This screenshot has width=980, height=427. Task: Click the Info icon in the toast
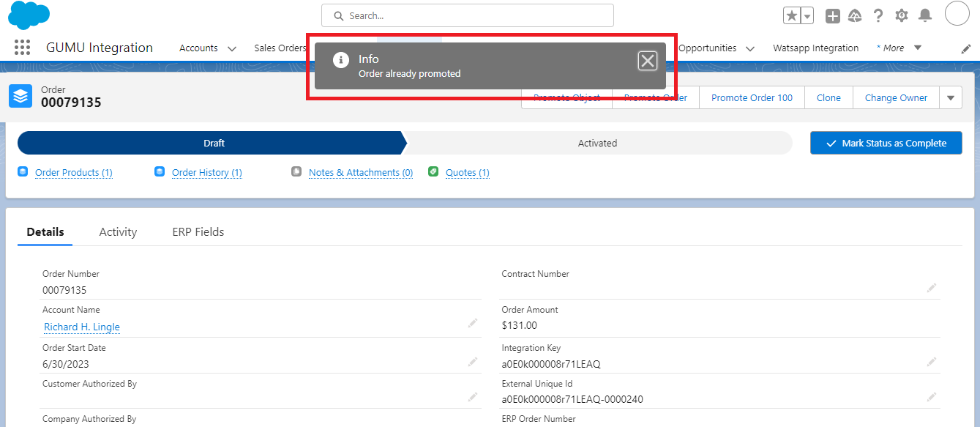click(x=341, y=60)
